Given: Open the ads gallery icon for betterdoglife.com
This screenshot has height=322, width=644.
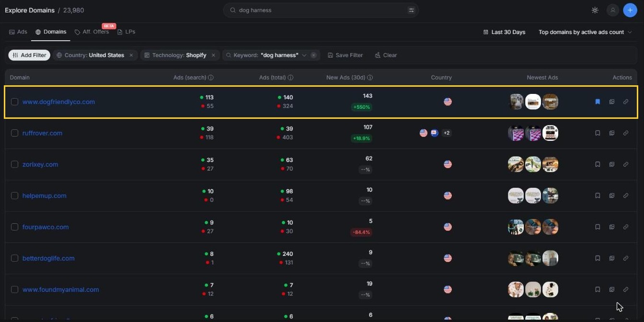Looking at the screenshot, I should pos(612,258).
